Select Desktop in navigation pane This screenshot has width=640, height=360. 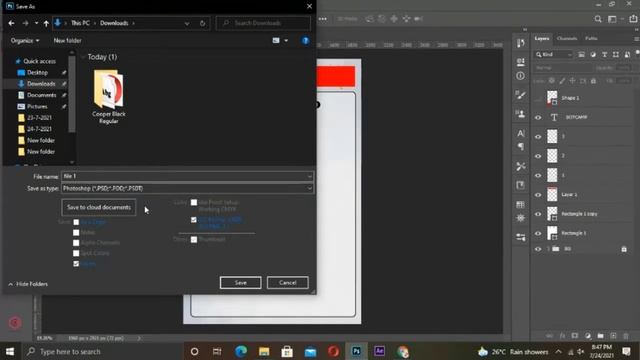point(37,73)
